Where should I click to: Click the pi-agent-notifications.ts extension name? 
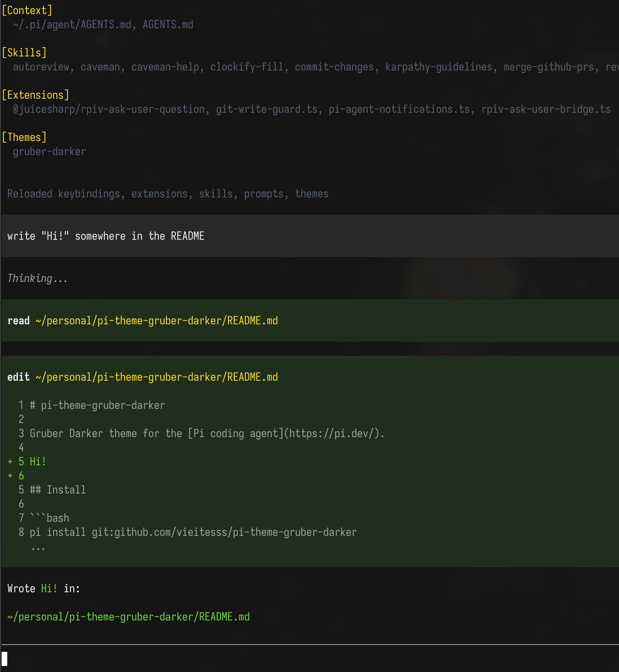click(399, 109)
